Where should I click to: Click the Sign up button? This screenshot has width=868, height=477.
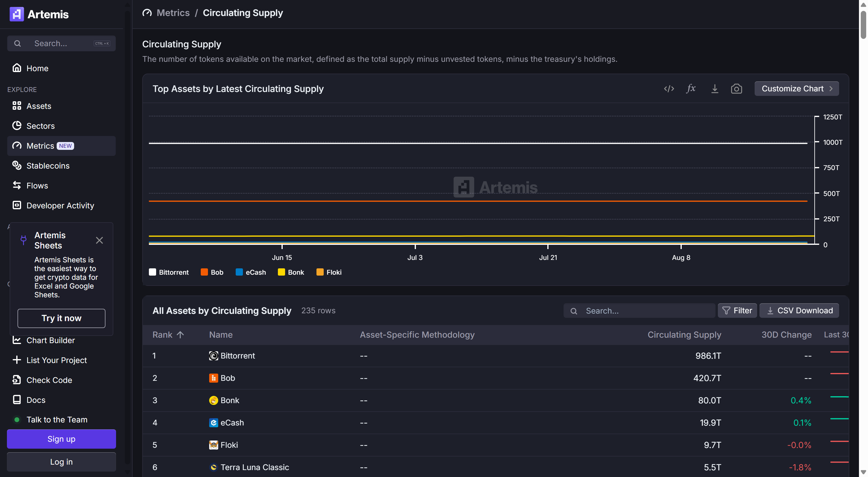(x=61, y=439)
